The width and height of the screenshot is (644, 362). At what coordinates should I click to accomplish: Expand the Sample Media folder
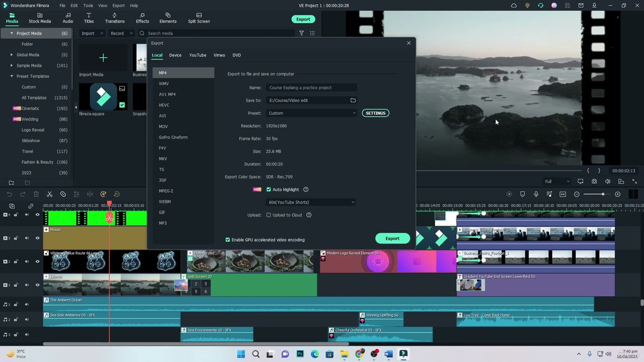[12, 65]
